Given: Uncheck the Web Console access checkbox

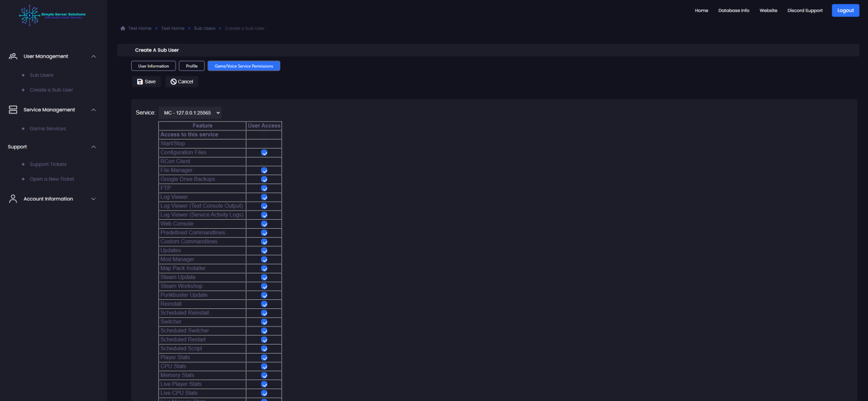Looking at the screenshot, I should point(264,224).
